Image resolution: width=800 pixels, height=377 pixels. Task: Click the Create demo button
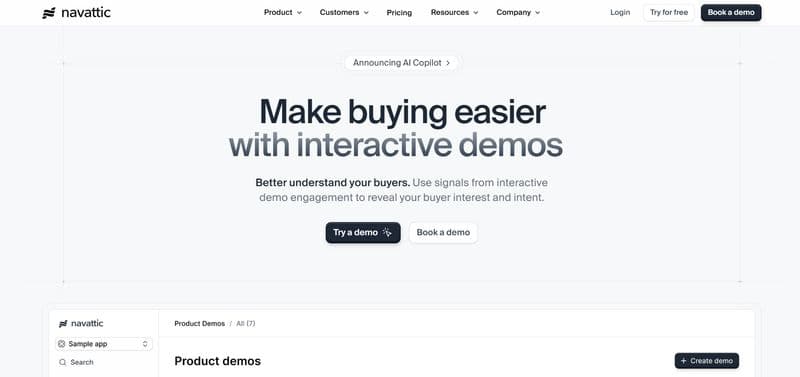point(707,361)
